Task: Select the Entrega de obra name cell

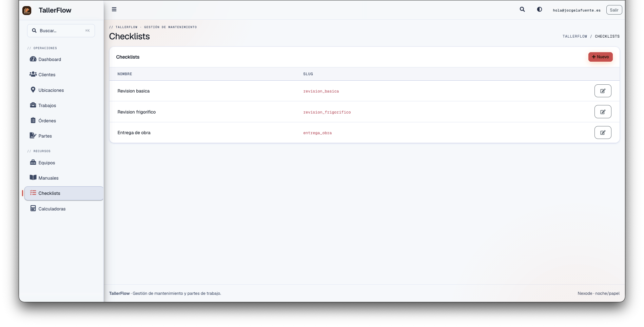Action: [134, 132]
